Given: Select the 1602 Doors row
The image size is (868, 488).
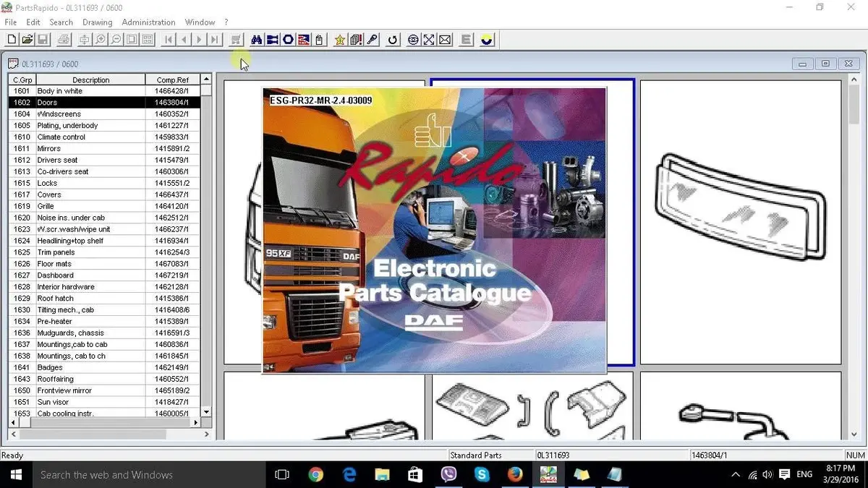Looking at the screenshot, I should pyautogui.click(x=103, y=103).
